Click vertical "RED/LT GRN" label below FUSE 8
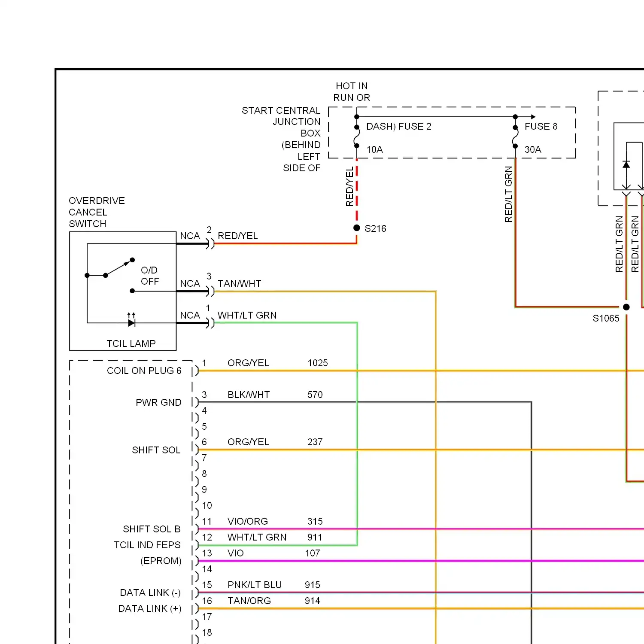 pos(508,194)
